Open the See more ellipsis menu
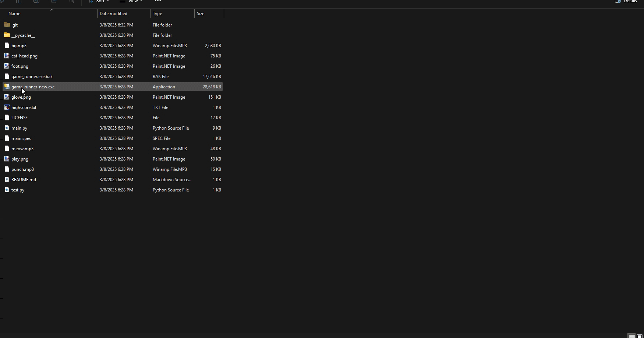The image size is (644, 338). coord(158,1)
